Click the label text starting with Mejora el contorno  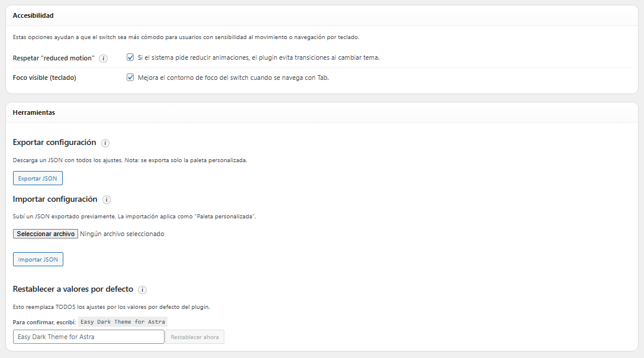[233, 77]
